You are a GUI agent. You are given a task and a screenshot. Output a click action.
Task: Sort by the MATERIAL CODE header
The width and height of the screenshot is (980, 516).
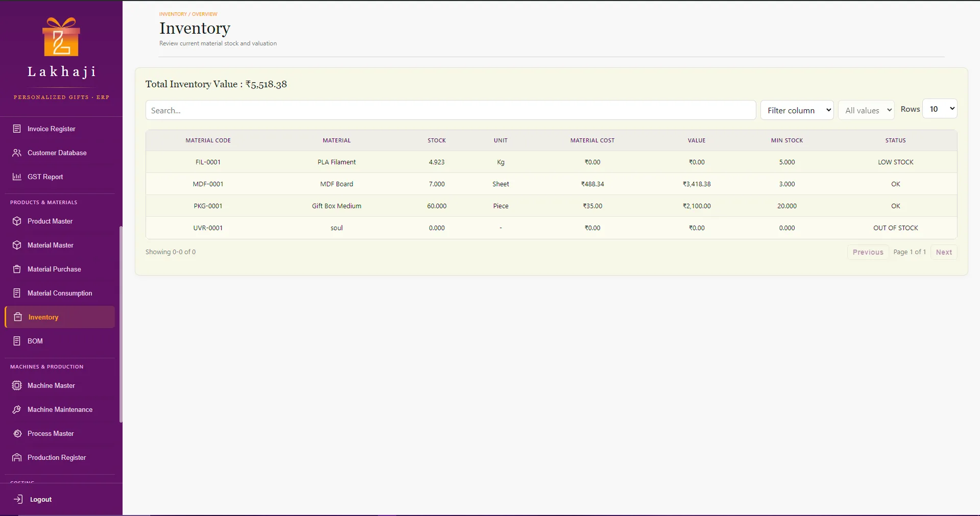tap(208, 140)
